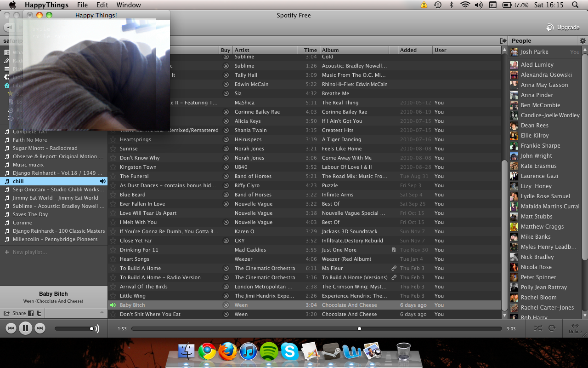Go back to the previous track
Screen dimensions: 588x368
(x=11, y=328)
